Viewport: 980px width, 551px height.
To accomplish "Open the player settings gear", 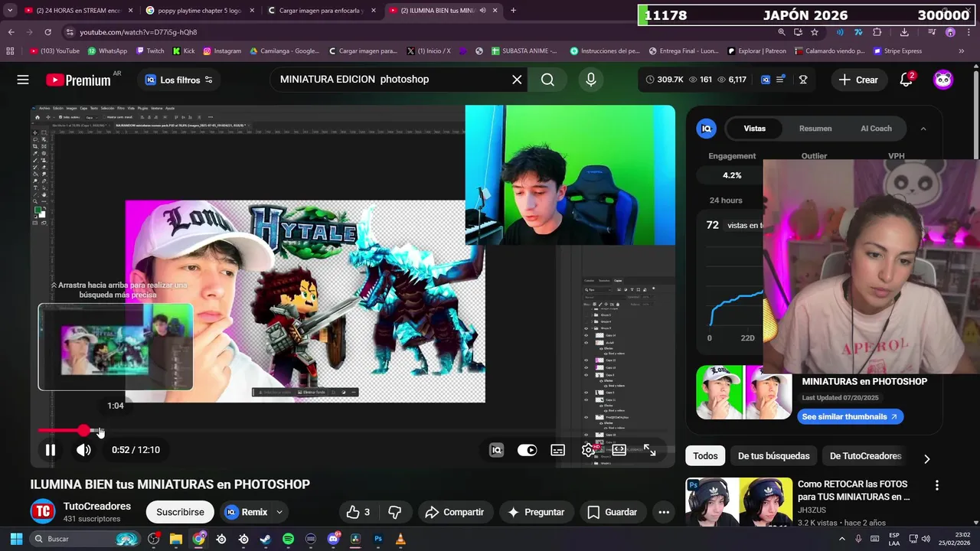I will point(588,450).
